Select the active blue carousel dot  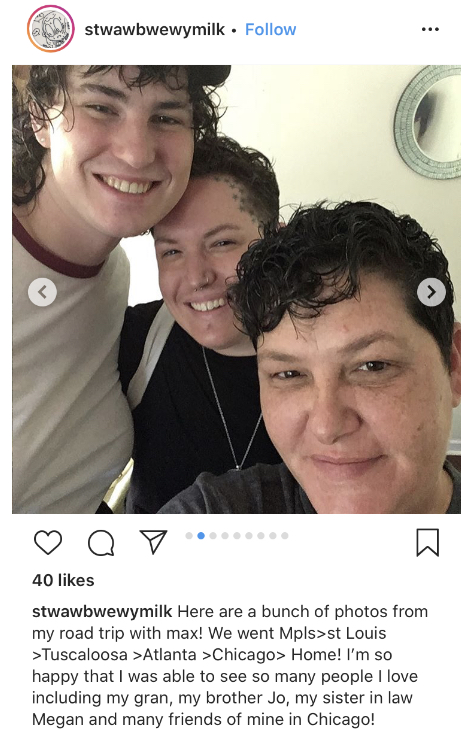[201, 536]
